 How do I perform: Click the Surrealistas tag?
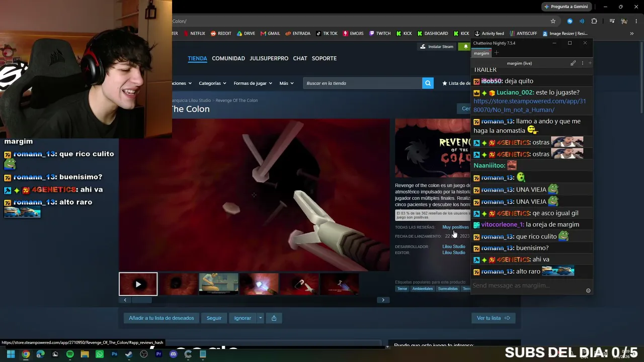pyautogui.click(x=448, y=289)
